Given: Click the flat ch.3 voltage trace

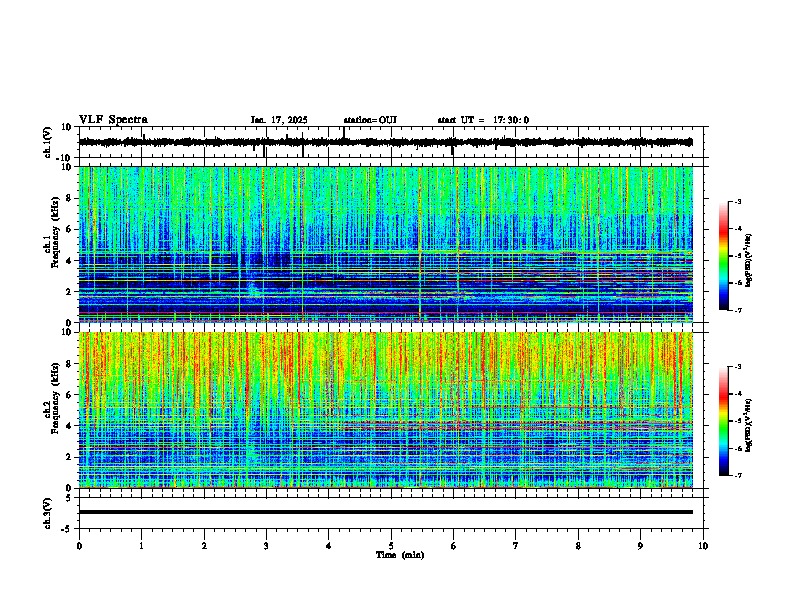Looking at the screenshot, I should pyautogui.click(x=386, y=512).
